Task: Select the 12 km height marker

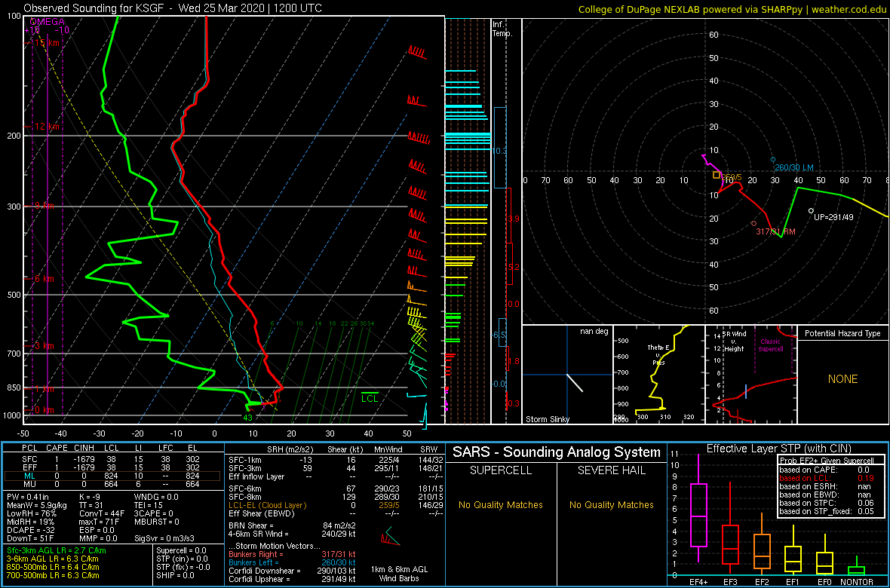Action: tap(47, 127)
